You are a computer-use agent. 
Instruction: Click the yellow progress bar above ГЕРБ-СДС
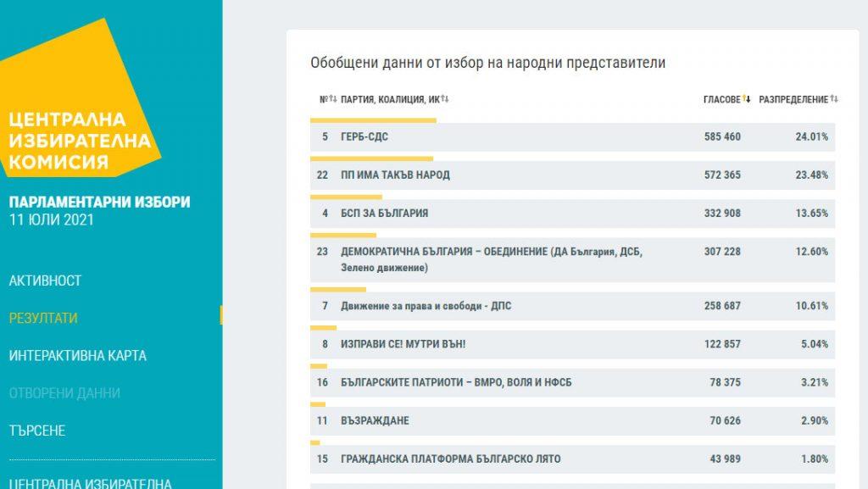373,120
